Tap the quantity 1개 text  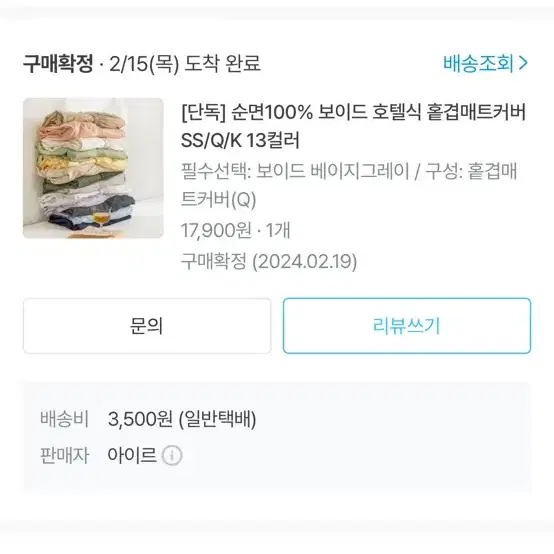pos(278,230)
